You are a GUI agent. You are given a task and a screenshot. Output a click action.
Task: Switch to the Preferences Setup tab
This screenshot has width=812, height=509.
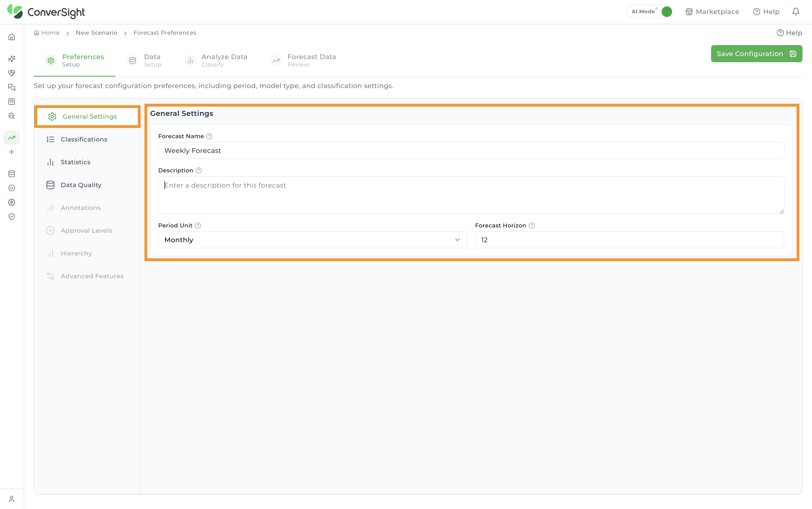[x=75, y=61]
